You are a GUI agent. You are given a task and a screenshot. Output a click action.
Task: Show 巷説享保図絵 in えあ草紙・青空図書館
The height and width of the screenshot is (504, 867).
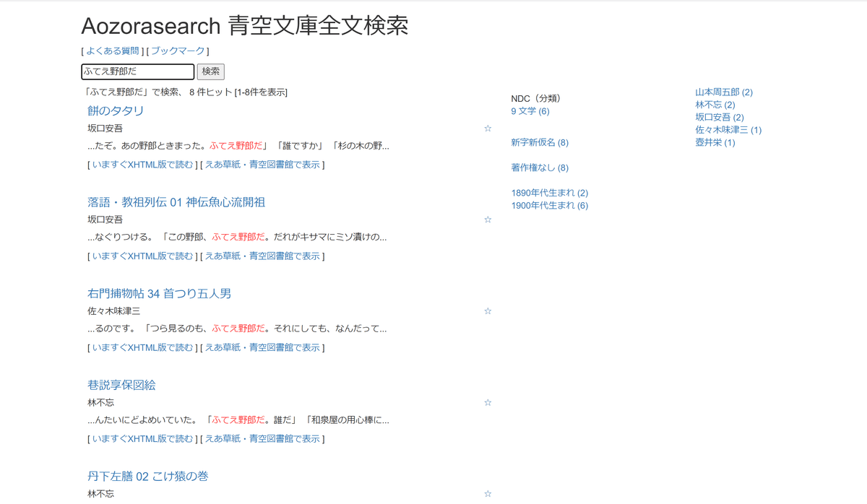click(262, 438)
